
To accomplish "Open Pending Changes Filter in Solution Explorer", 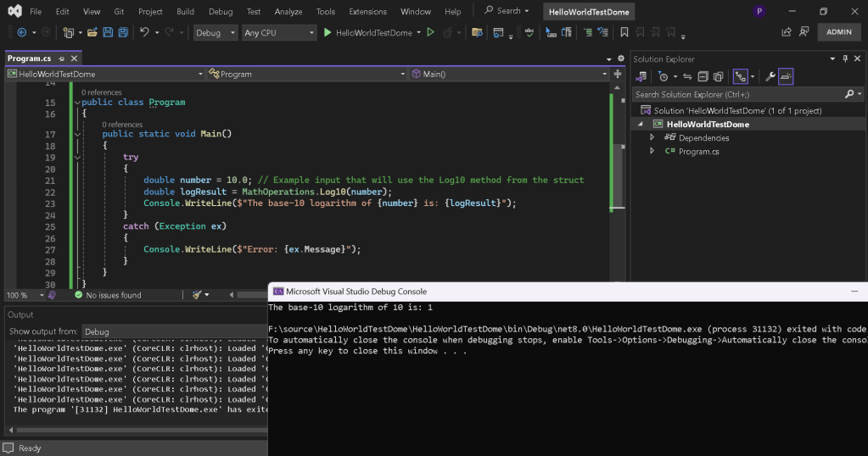I will (664, 77).
